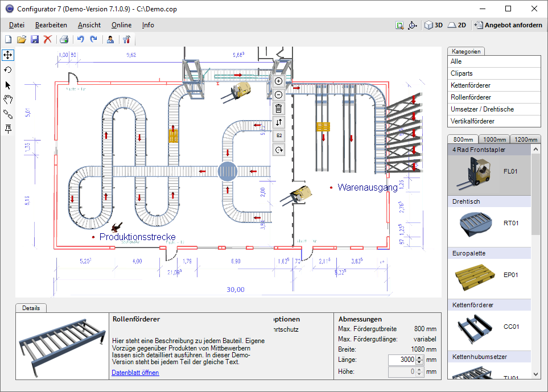The width and height of the screenshot is (548, 392).
Task: Click the clockwise rotate button on canvas toolbar
Action: coord(278,150)
